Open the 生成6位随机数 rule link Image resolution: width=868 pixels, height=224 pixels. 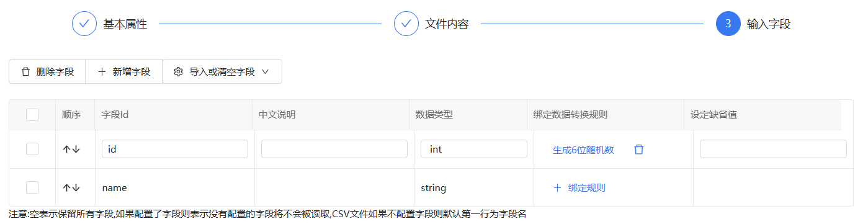(x=583, y=150)
